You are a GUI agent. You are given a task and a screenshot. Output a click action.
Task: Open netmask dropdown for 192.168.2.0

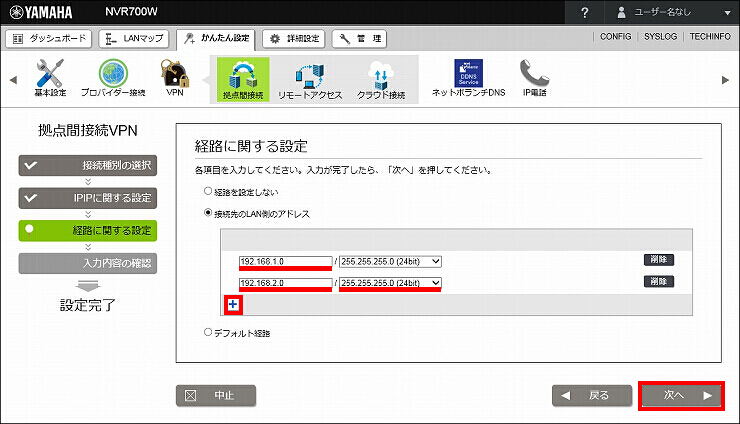point(390,283)
